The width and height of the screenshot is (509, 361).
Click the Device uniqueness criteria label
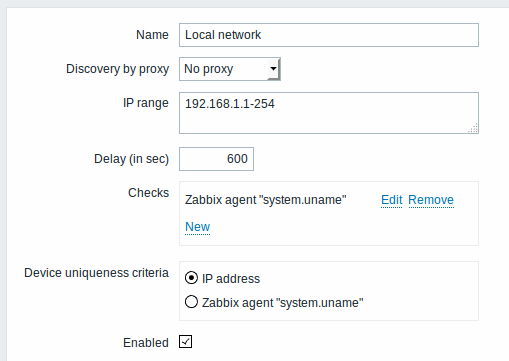click(96, 273)
